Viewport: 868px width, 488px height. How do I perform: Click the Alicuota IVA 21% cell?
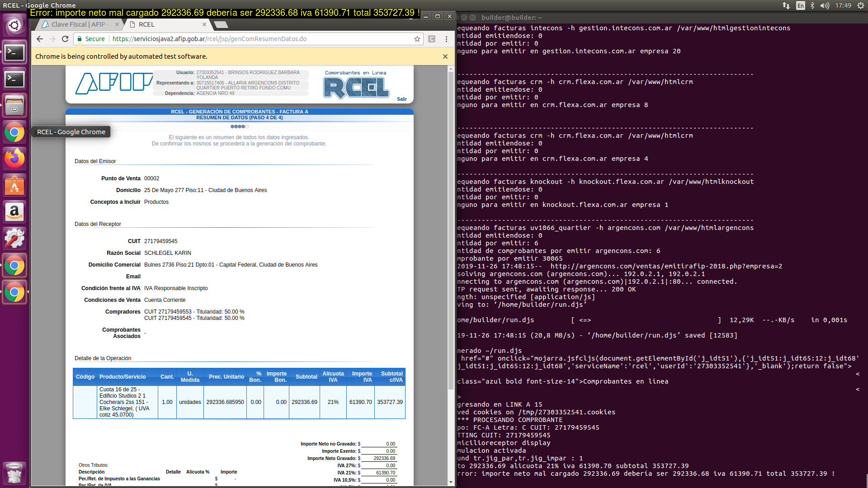[x=333, y=402]
